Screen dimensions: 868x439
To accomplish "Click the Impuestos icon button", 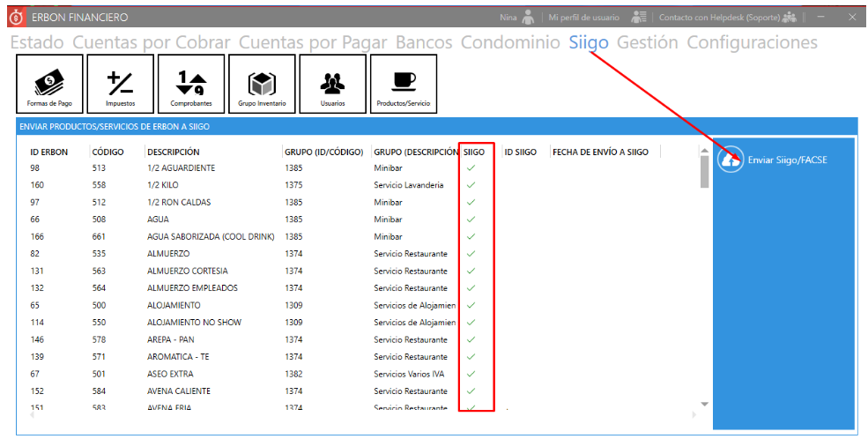I will point(120,84).
